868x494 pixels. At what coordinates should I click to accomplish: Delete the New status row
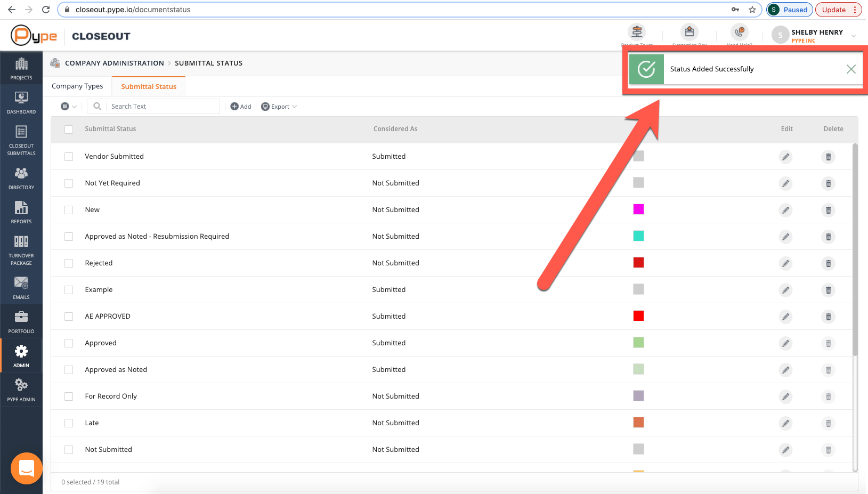pyautogui.click(x=829, y=210)
